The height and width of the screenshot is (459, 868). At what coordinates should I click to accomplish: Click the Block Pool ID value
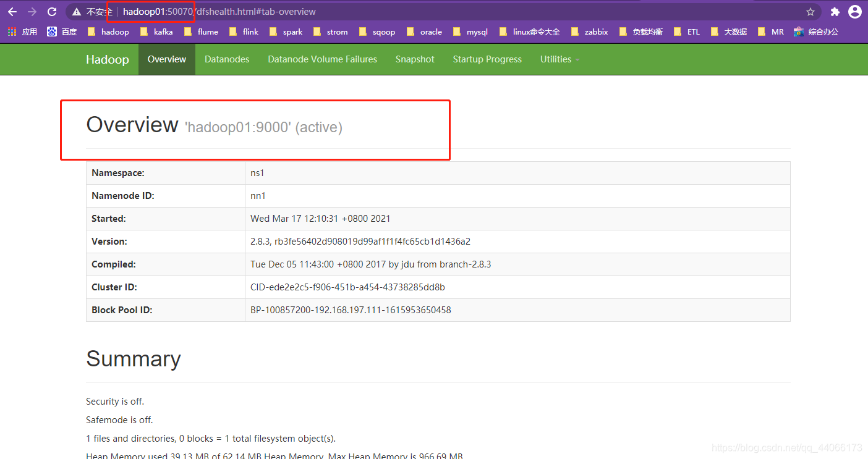coord(351,310)
